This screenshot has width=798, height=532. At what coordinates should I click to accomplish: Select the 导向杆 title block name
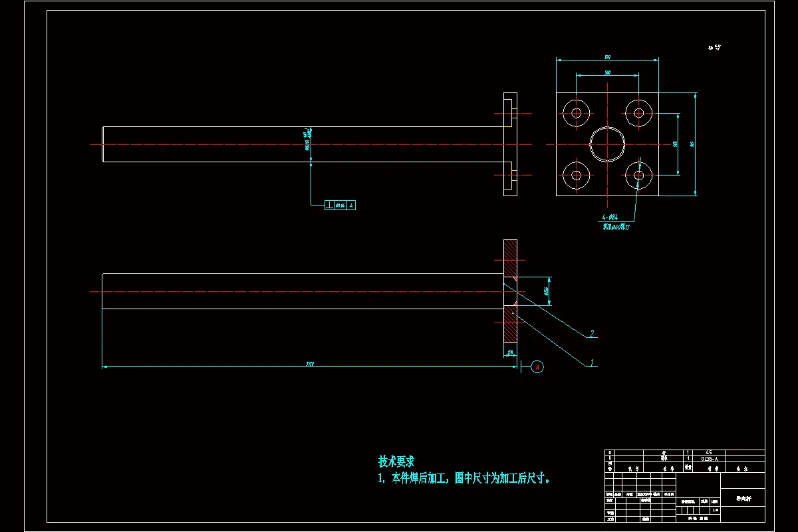point(742,497)
